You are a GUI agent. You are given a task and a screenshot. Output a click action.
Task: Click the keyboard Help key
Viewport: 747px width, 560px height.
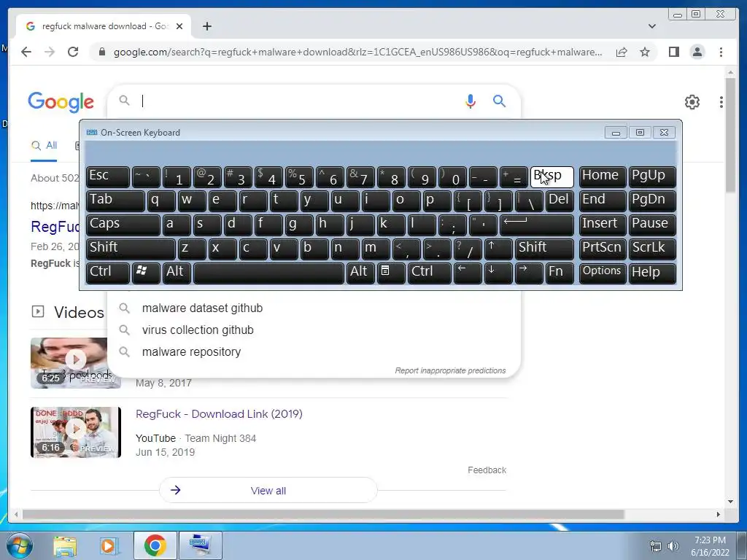(x=652, y=273)
